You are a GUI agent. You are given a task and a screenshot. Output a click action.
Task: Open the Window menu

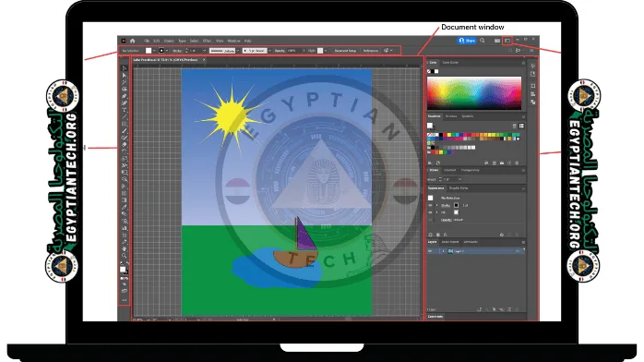[233, 41]
